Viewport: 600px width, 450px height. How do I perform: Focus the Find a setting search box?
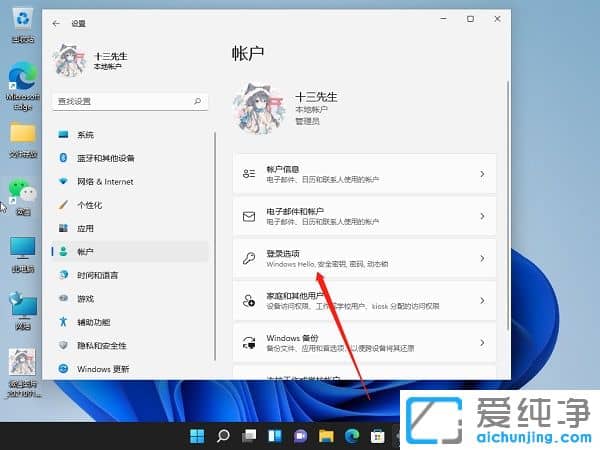point(130,101)
